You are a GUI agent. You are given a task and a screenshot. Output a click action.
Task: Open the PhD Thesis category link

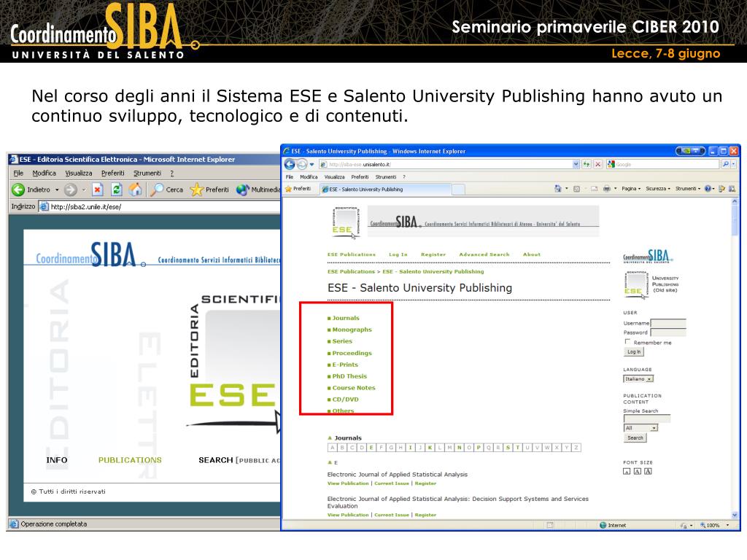click(349, 376)
